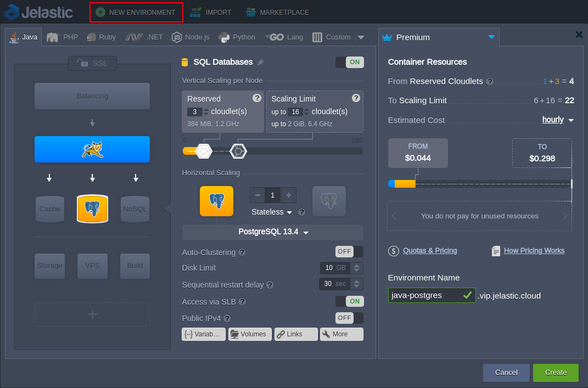Adjust the Scaling Limit cloudlets stepper
Viewport: 588px width, 388px height.
(x=306, y=112)
